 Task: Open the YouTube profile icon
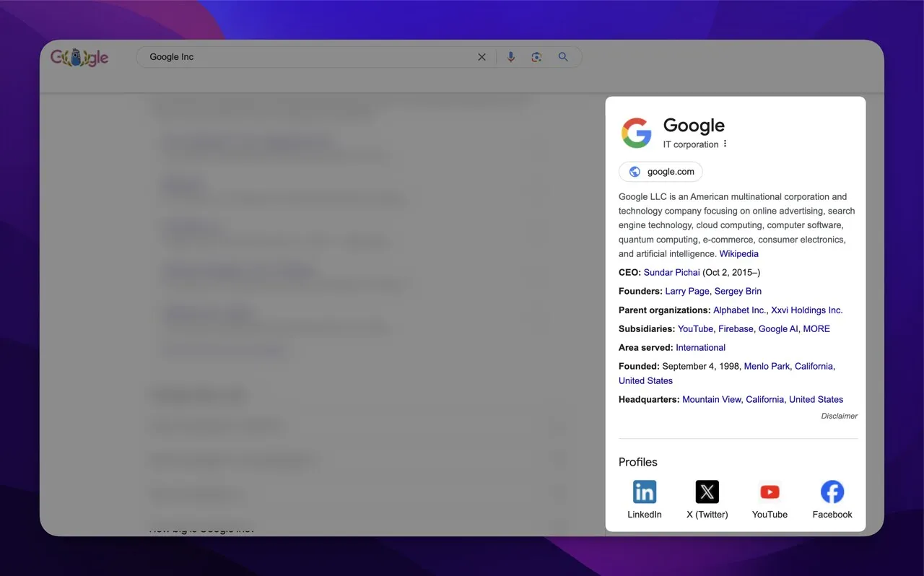770,492
